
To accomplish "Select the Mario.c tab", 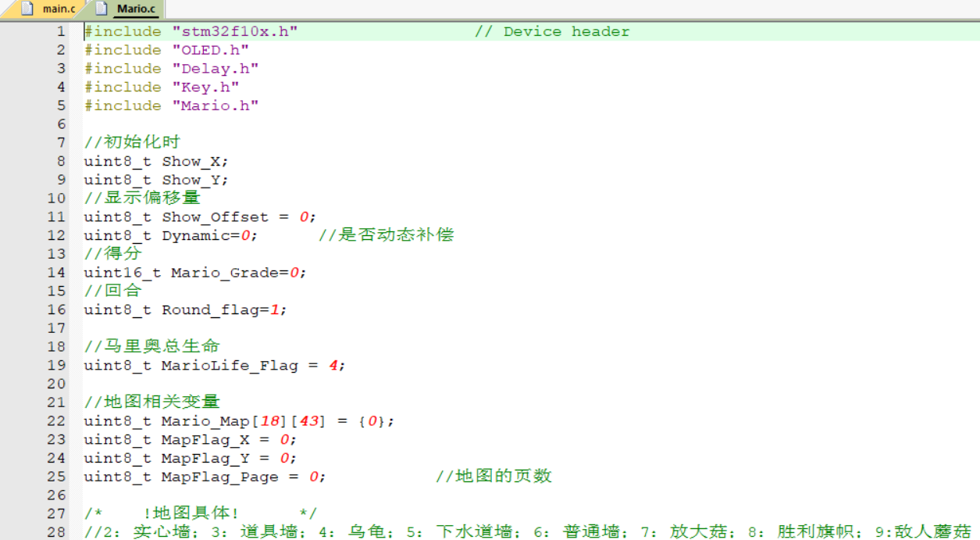I will (135, 9).
